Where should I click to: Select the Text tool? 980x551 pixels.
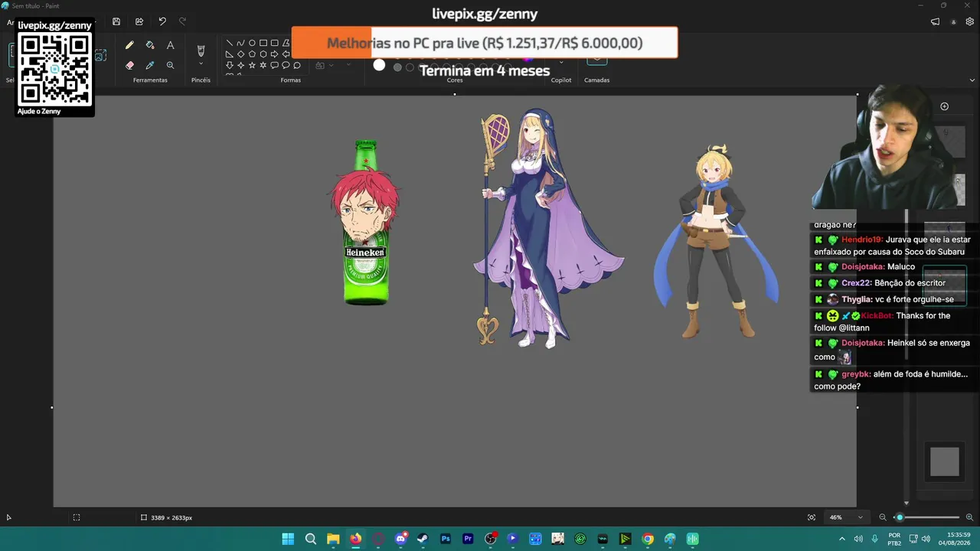click(170, 46)
